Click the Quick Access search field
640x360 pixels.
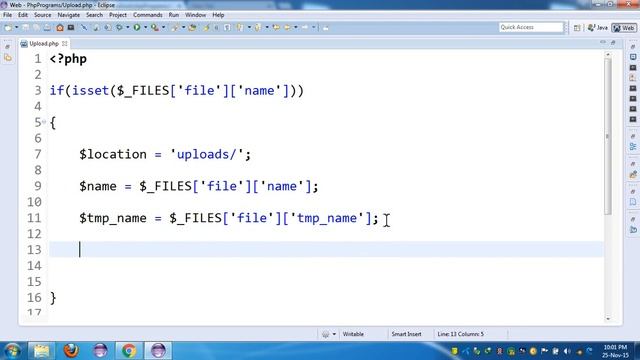(x=531, y=27)
